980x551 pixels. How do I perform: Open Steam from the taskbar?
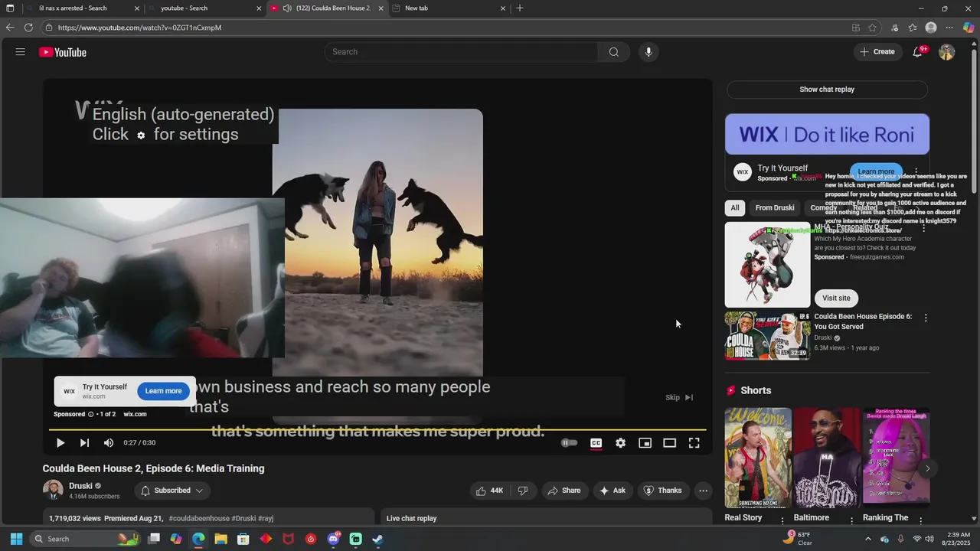tap(377, 539)
